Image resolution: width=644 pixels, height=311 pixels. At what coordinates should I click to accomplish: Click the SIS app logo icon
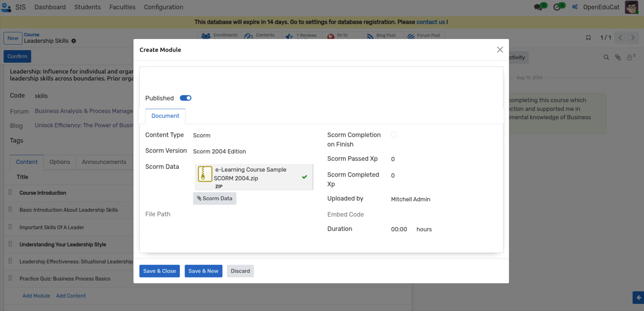pos(6,7)
